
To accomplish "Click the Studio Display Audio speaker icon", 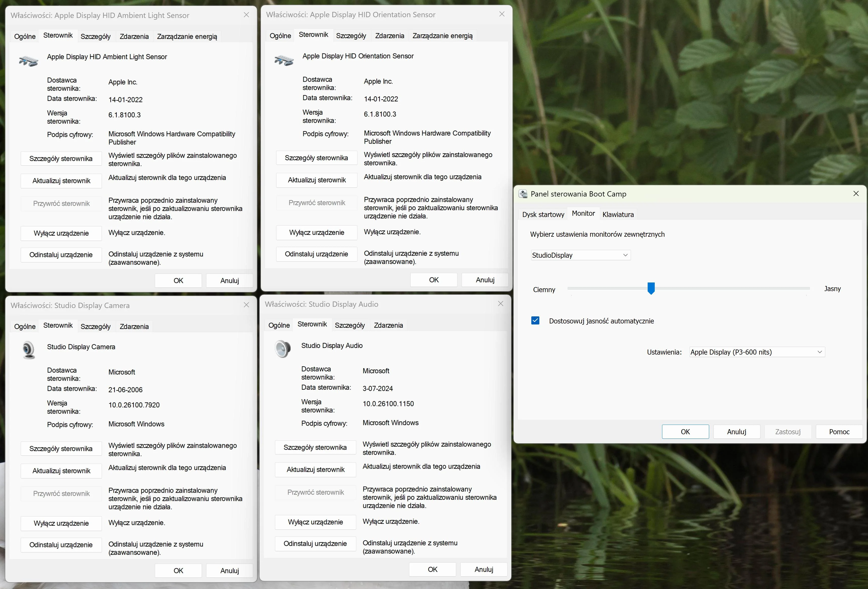I will (283, 349).
